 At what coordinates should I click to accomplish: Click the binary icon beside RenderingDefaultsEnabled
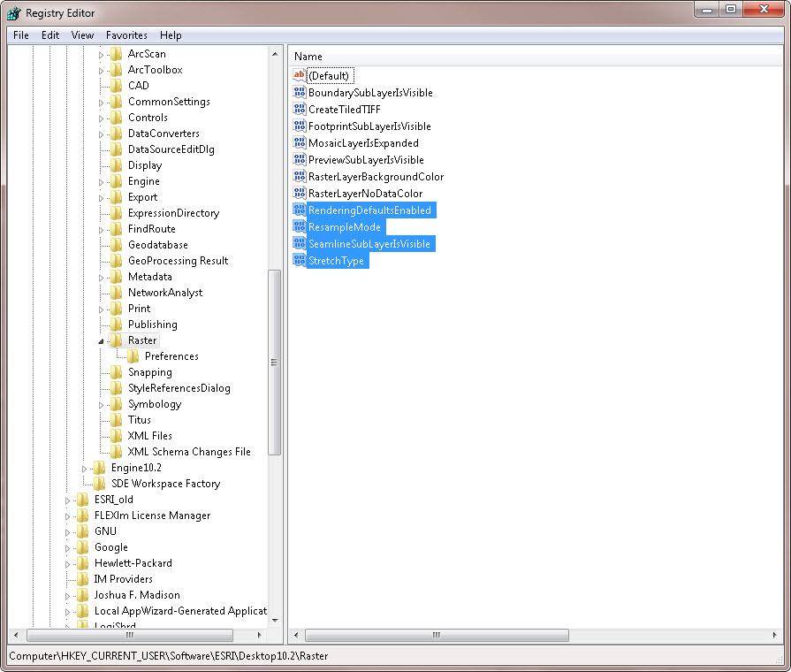point(299,210)
